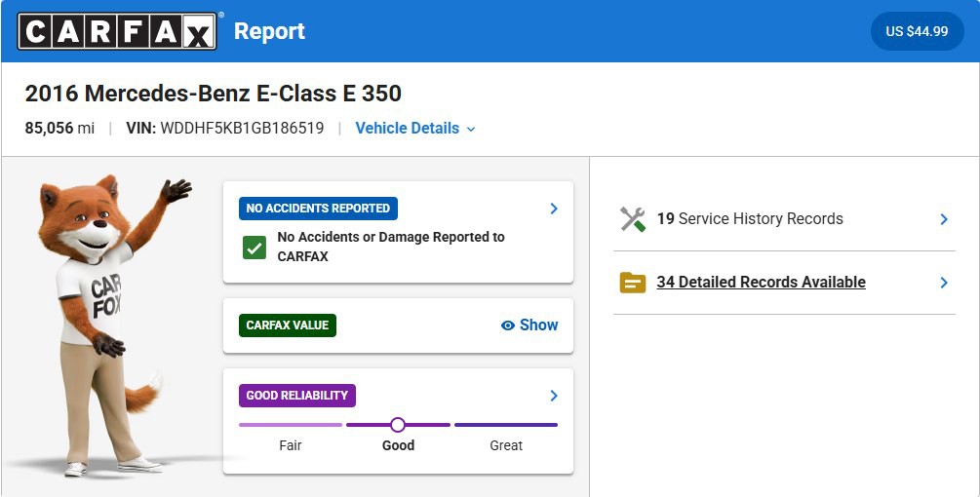The image size is (980, 497).
Task: Click the green checkmark icon
Action: tap(255, 248)
